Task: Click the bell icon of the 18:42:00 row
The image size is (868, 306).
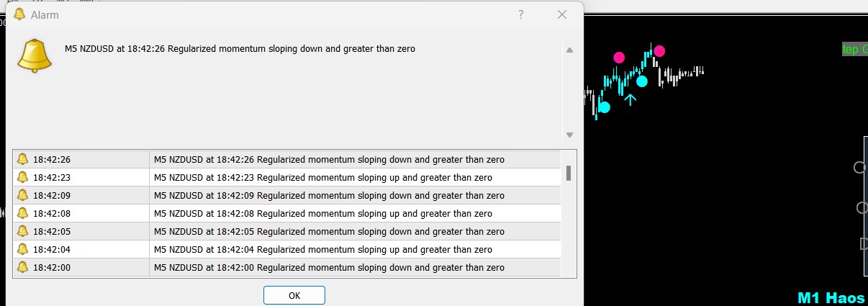Action: point(22,267)
